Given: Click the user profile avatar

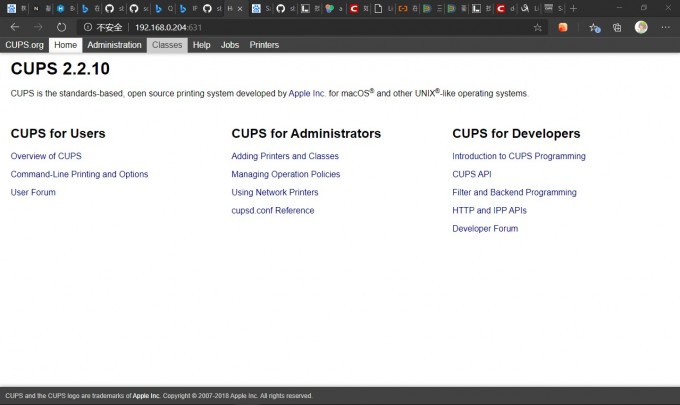Looking at the screenshot, I should 641,27.
